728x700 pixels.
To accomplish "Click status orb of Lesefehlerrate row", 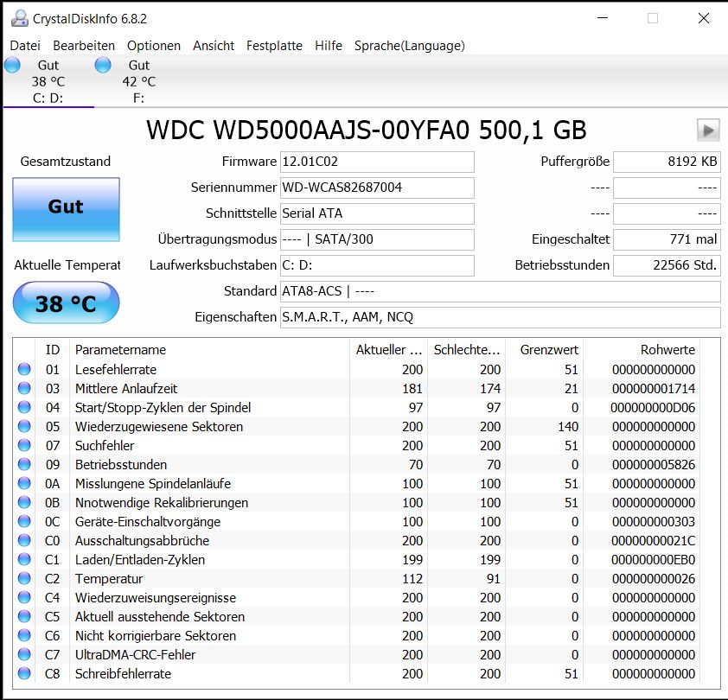I will [24, 370].
